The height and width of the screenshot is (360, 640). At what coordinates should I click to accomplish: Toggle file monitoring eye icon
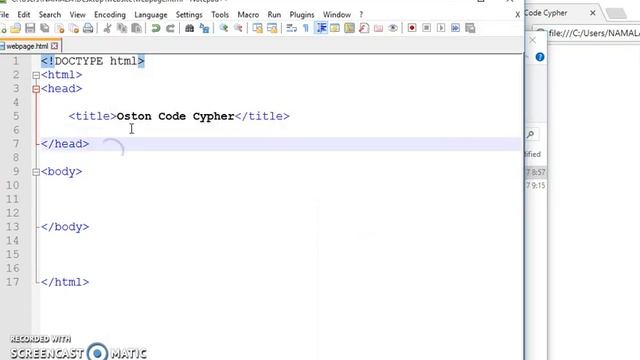tap(393, 28)
